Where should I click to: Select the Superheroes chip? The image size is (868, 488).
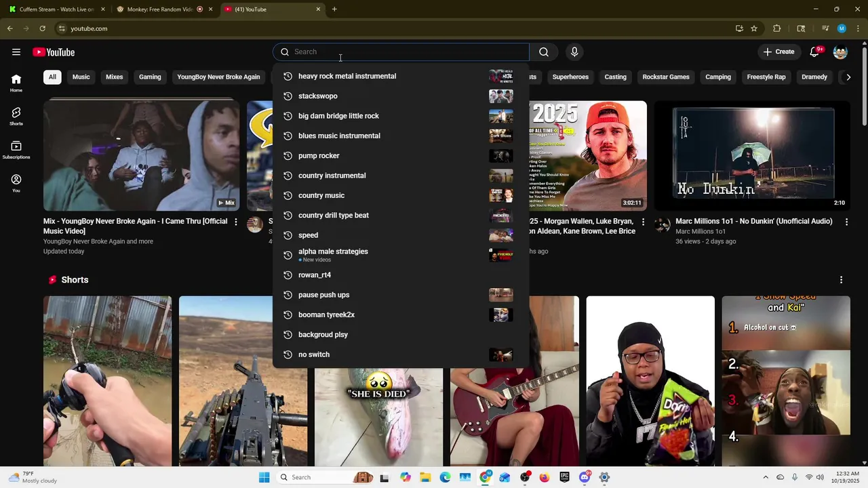click(x=570, y=77)
